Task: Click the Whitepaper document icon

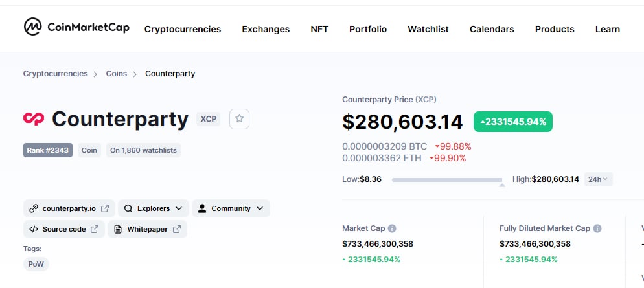Action: (118, 229)
